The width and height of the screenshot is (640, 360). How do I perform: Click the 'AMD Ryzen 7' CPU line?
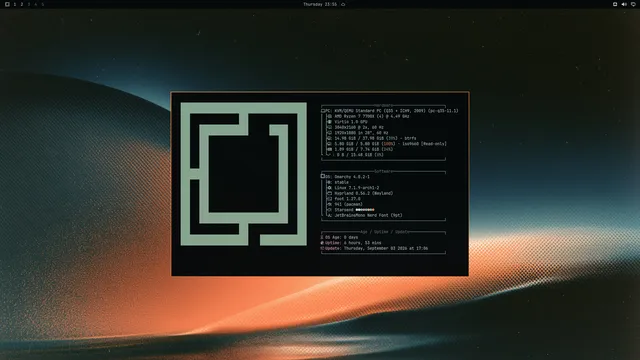372,116
